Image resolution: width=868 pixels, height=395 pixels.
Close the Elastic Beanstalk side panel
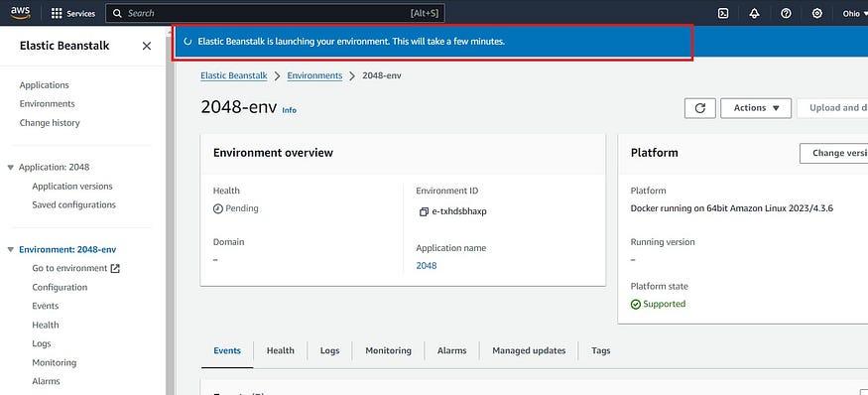(x=147, y=46)
